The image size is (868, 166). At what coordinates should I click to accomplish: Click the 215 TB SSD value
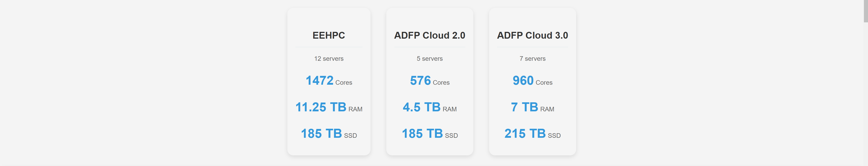[525, 134]
